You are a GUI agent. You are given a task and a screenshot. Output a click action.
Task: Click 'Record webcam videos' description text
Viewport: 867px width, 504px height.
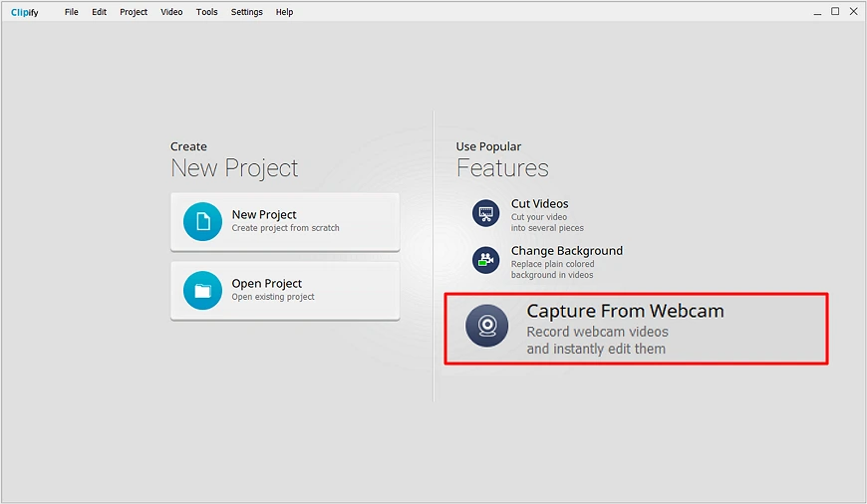[597, 332]
